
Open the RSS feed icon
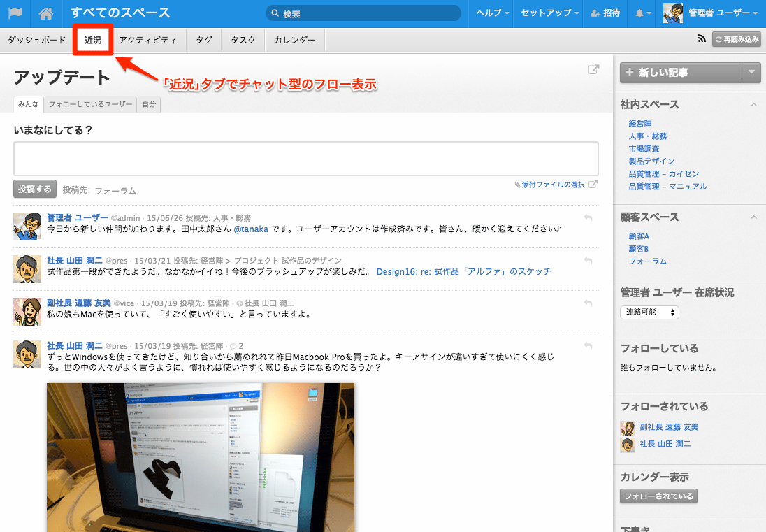coord(702,38)
